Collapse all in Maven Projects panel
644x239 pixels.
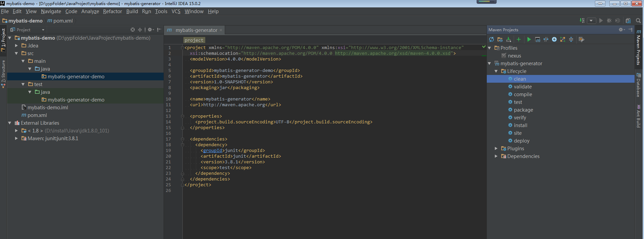pos(571,40)
